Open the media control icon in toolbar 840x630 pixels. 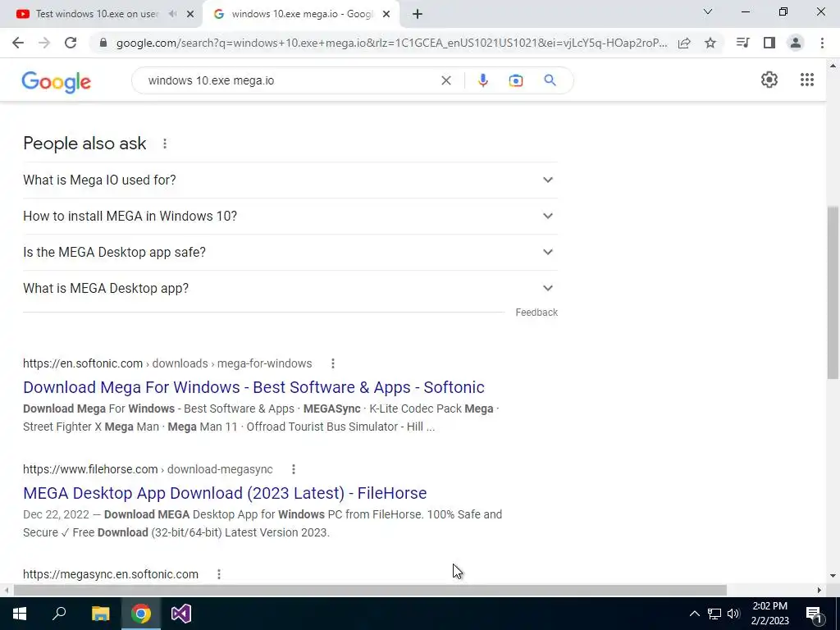point(742,43)
